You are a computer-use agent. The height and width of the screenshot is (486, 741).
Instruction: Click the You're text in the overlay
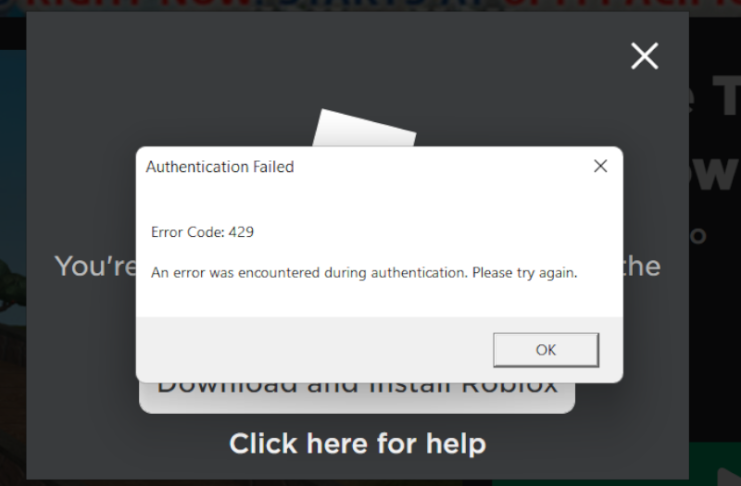pos(95,266)
